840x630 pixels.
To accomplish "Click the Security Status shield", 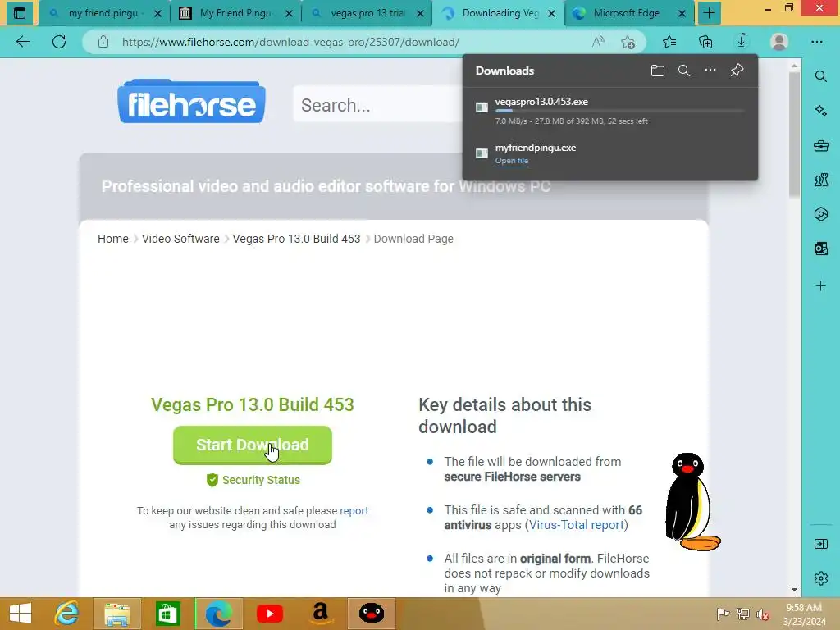I will (212, 480).
